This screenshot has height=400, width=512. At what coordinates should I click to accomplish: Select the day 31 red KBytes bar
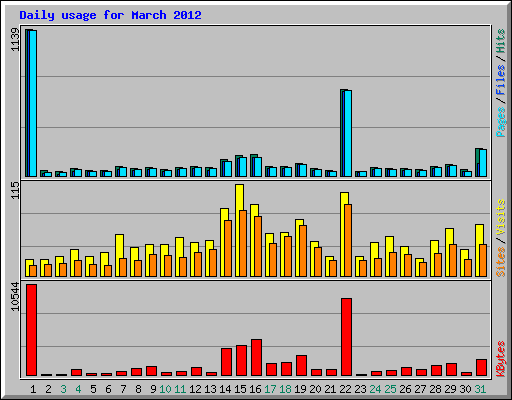tap(482, 368)
